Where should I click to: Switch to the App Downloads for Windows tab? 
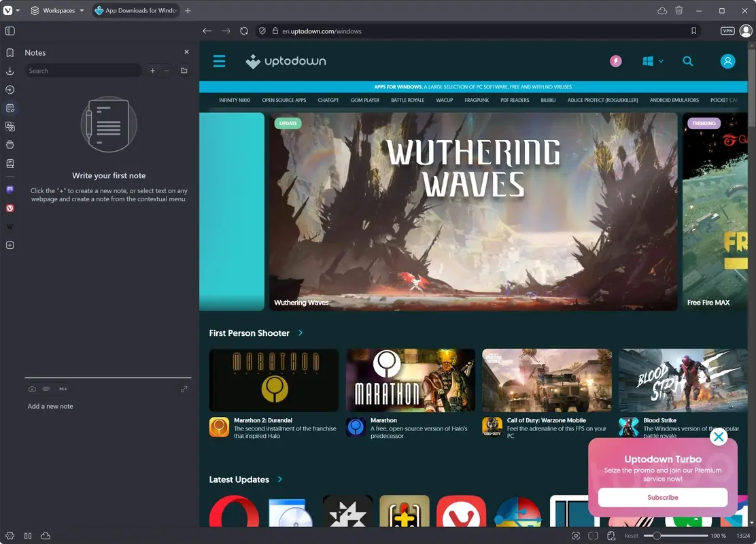pos(135,10)
